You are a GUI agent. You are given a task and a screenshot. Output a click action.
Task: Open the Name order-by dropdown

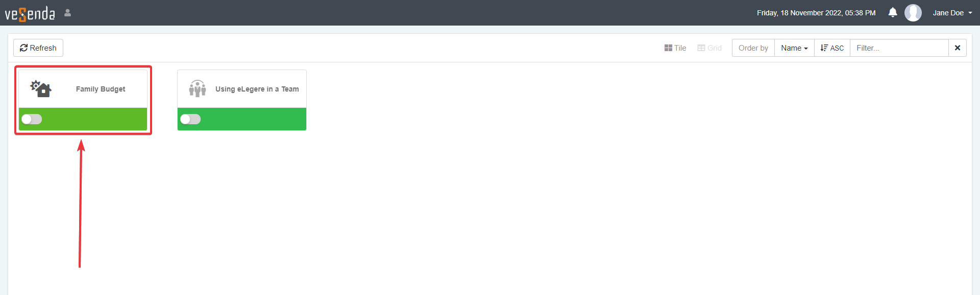coord(794,48)
